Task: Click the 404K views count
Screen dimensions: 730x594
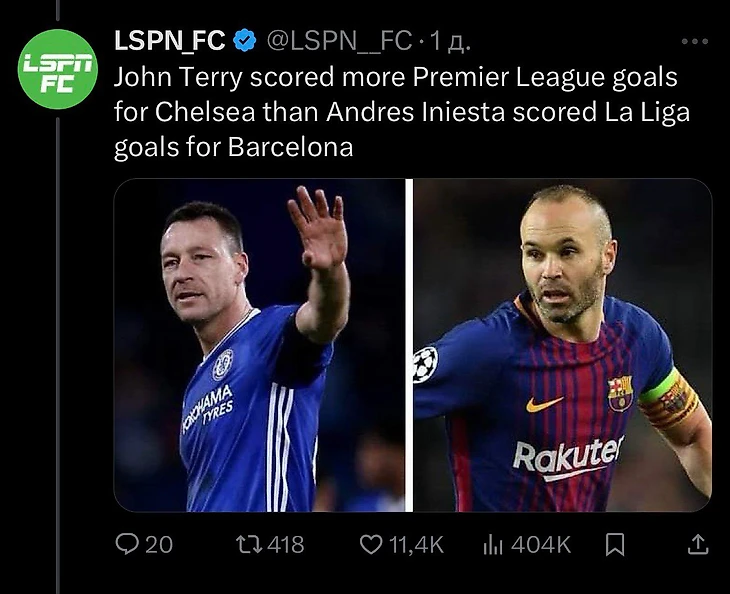Action: click(x=541, y=543)
